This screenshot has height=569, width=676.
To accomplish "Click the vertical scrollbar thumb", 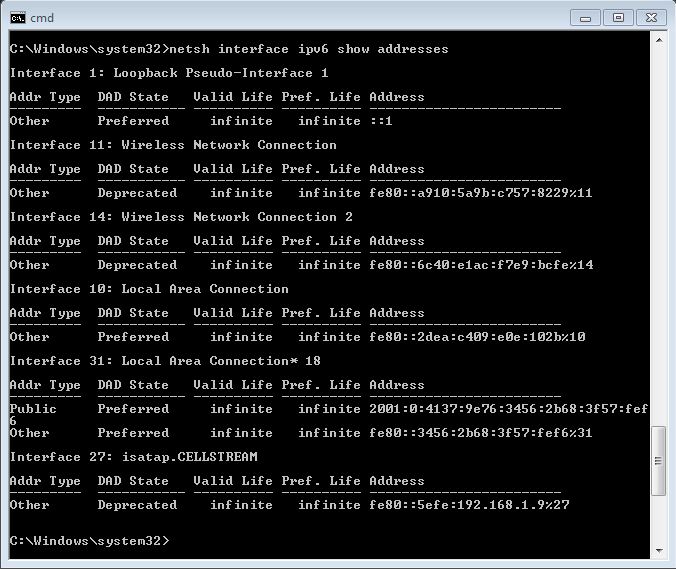I will tap(658, 461).
